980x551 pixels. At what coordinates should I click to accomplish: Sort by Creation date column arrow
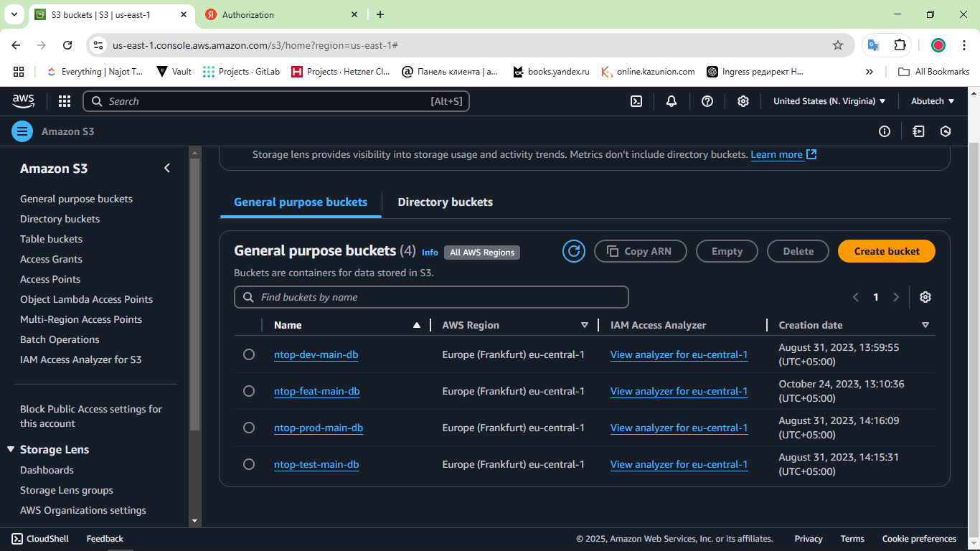point(925,325)
